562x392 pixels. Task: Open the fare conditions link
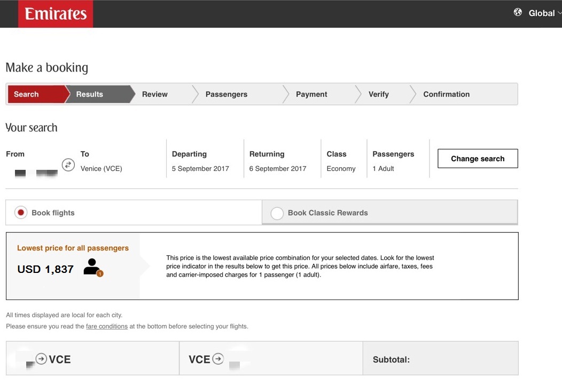(x=107, y=326)
